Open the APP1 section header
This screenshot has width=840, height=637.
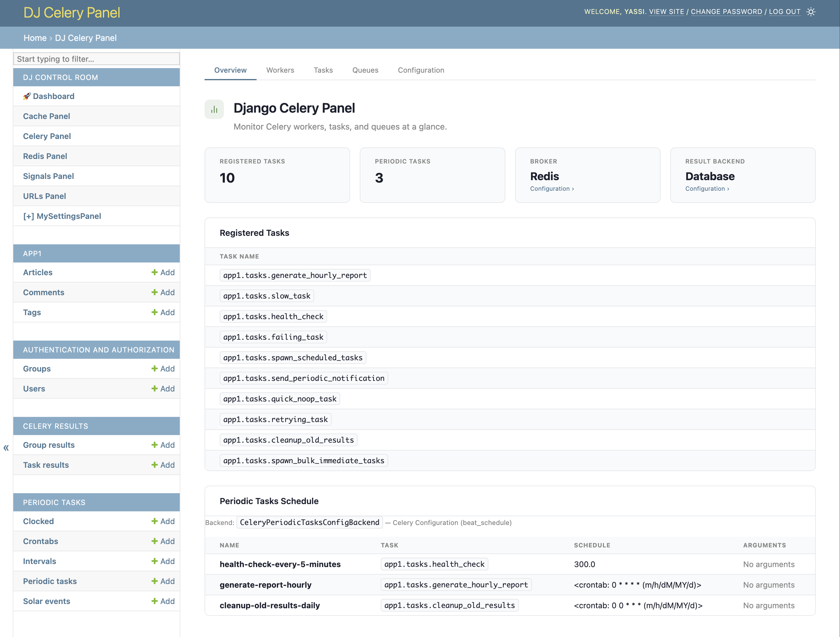(32, 254)
